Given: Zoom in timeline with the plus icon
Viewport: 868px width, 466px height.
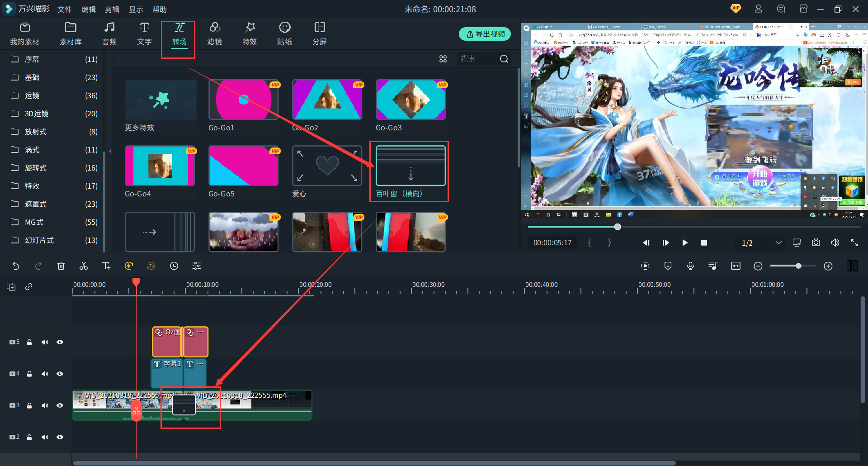Looking at the screenshot, I should point(828,266).
